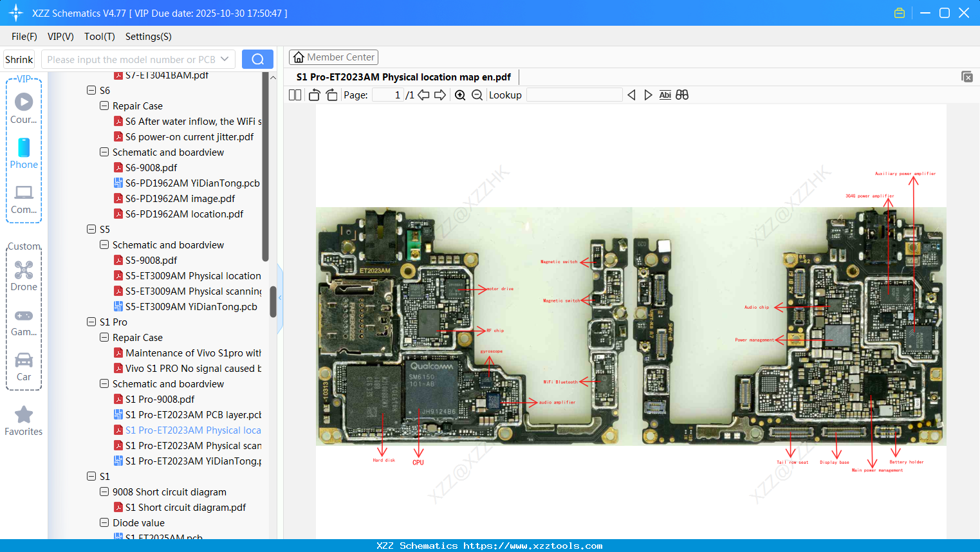Open the Settings(S) menu
The image size is (980, 552).
[149, 37]
